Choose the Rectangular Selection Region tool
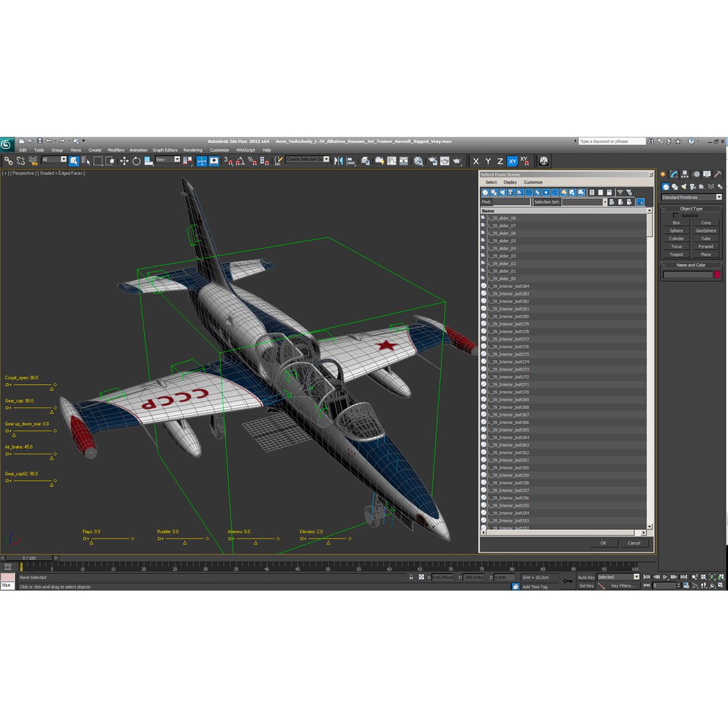The image size is (728, 728). click(98, 161)
